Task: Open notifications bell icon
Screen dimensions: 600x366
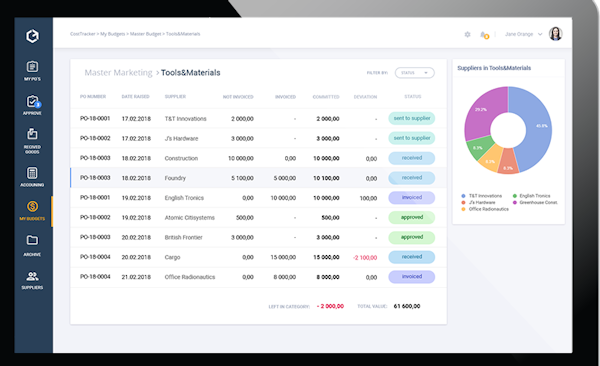Action: point(484,35)
